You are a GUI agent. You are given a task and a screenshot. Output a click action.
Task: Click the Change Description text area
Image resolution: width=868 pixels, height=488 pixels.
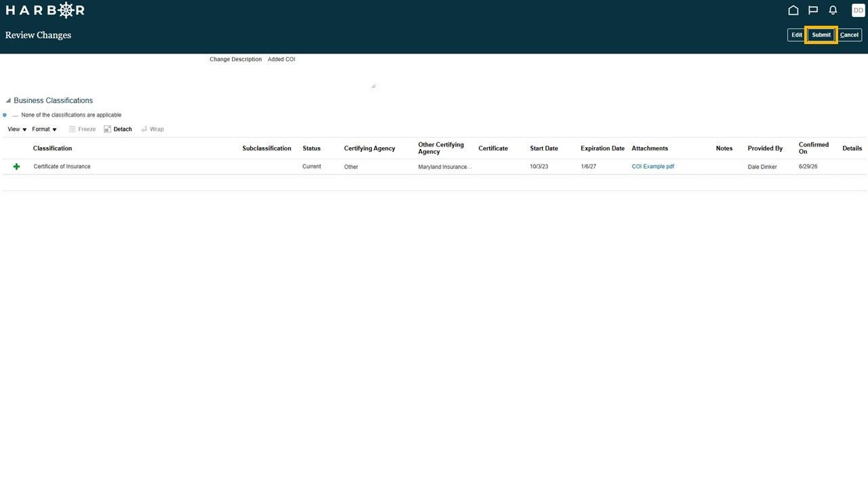click(320, 72)
